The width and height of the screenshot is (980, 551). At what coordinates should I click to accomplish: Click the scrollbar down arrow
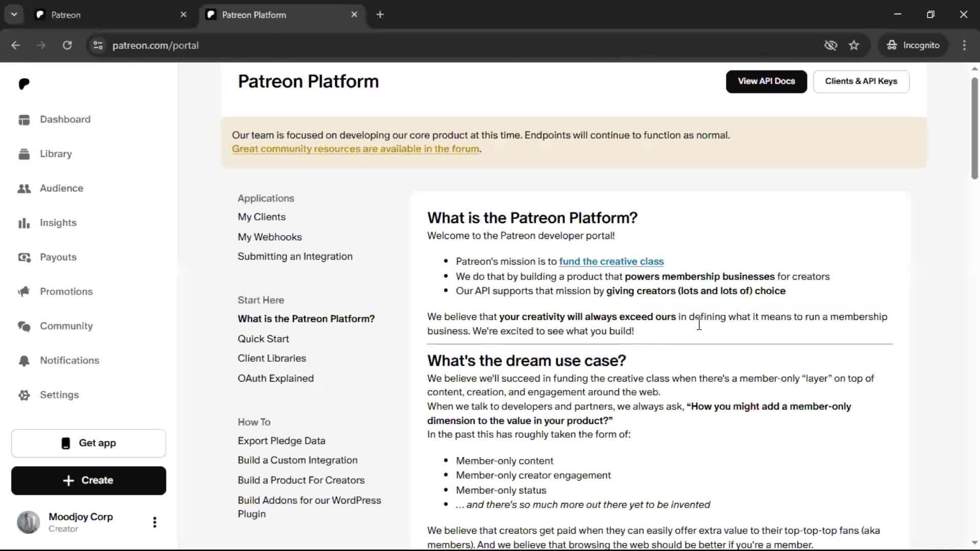coord(974,543)
